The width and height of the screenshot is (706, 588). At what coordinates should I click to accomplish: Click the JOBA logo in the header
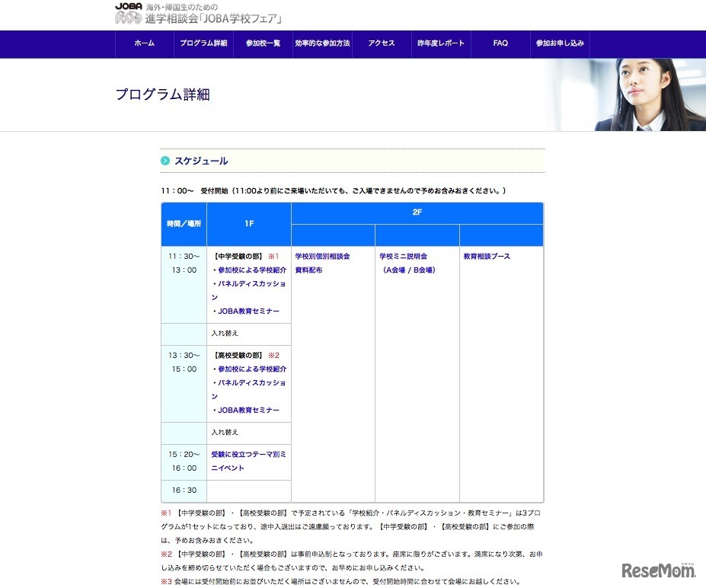(x=129, y=6)
